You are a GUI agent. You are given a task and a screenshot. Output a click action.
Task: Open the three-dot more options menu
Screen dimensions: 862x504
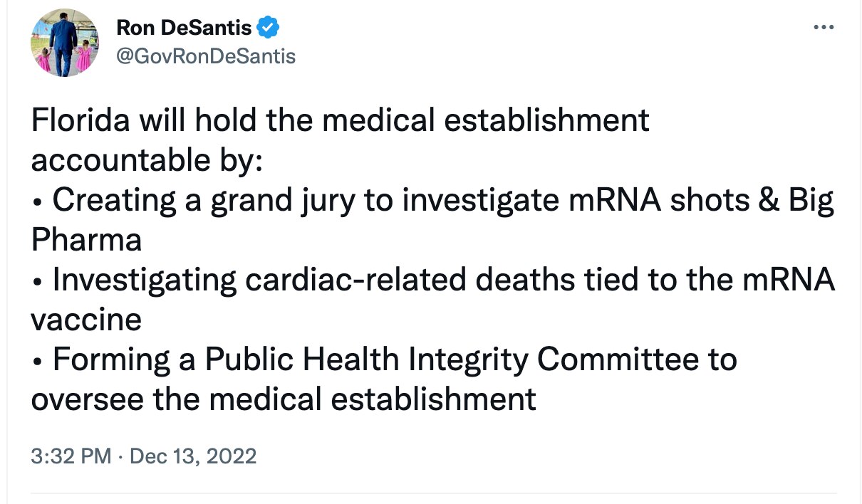823,28
